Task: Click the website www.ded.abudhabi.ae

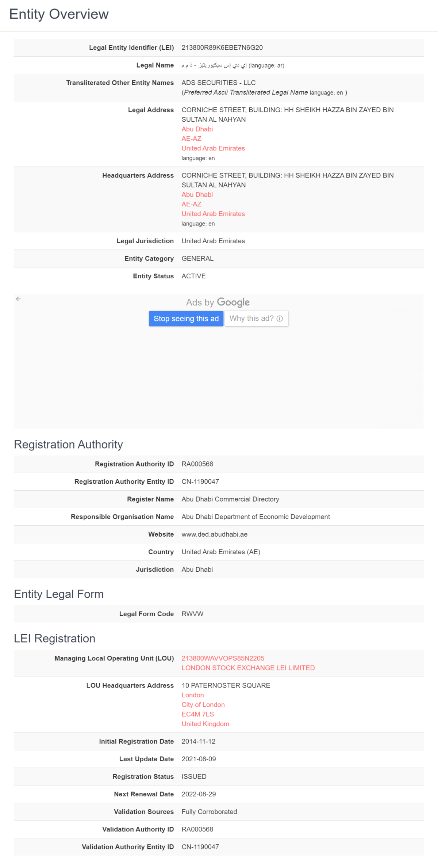Action: click(x=214, y=534)
